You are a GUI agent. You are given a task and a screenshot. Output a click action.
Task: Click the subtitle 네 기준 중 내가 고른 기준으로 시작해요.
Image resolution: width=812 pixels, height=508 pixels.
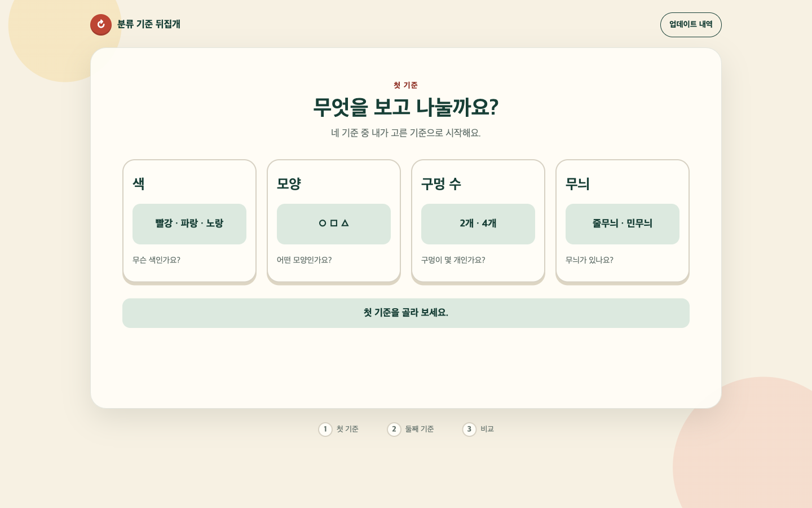[406, 133]
